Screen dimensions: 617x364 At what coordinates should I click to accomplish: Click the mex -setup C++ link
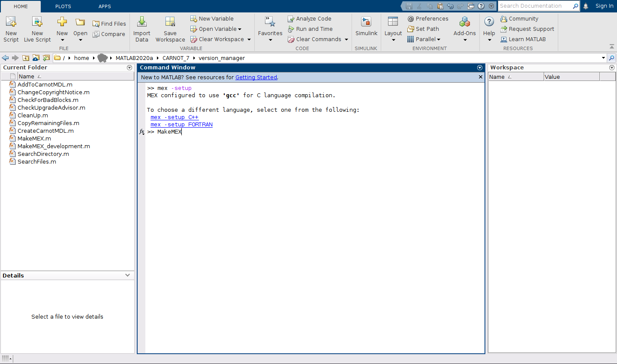pos(175,117)
